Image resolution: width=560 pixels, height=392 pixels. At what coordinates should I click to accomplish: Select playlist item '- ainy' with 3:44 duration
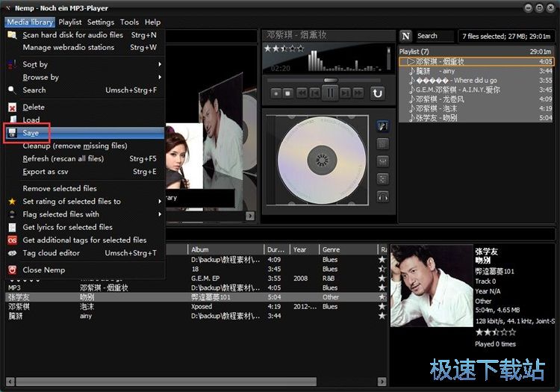(476, 71)
